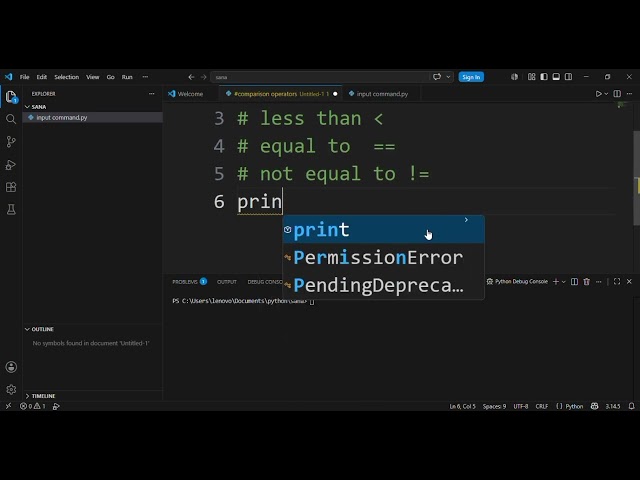Select the print autocomplete suggestion
Image resolution: width=640 pixels, height=480 pixels.
point(384,230)
